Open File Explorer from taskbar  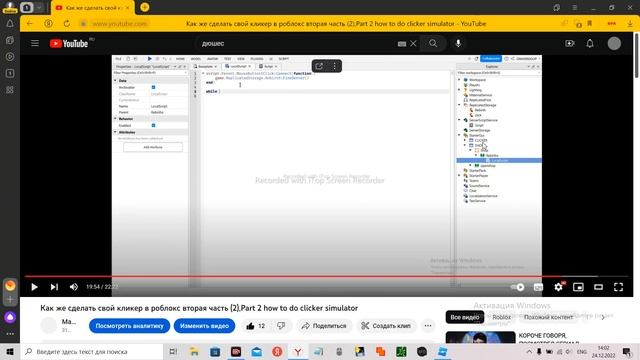[x=194, y=351]
